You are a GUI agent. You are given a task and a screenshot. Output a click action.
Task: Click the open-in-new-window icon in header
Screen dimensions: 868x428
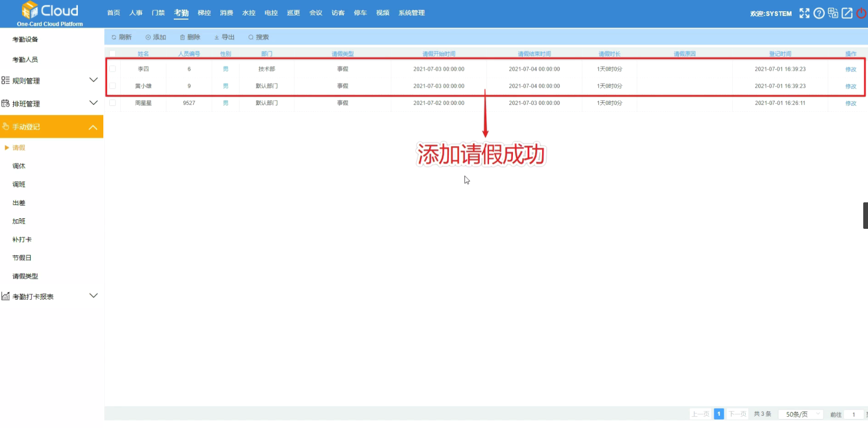847,13
